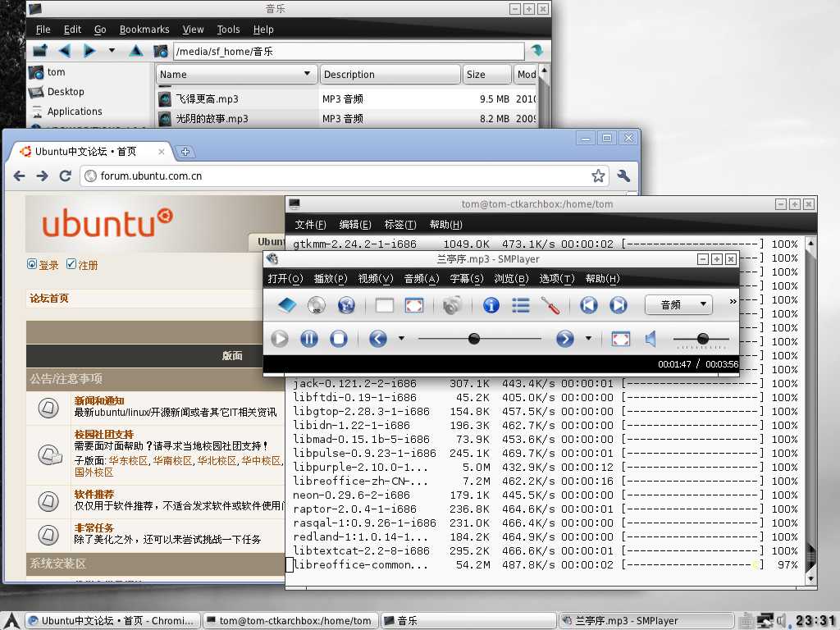Select the file 光阴的故事.mp3
This screenshot has height=630, width=840.
[x=212, y=118]
